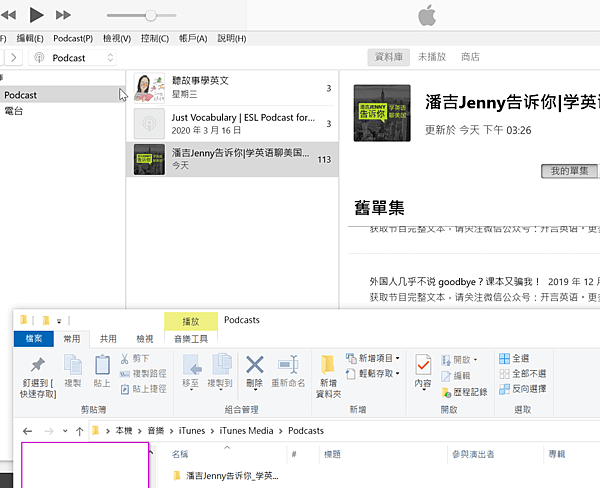Click the 編輯 button in Explorer ribbon
The height and width of the screenshot is (488, 600).
tap(455, 376)
